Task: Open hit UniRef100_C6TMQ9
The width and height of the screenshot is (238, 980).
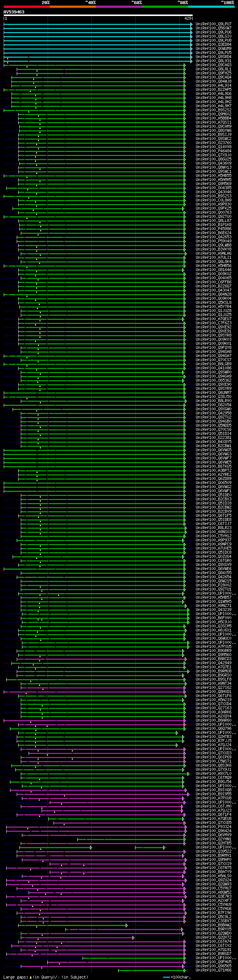Action: [x=213, y=778]
